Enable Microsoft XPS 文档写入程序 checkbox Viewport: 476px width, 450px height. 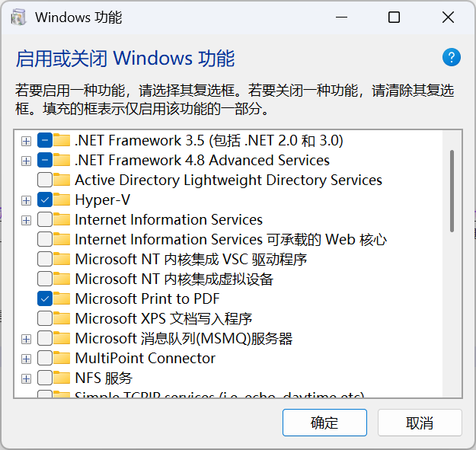pos(45,319)
